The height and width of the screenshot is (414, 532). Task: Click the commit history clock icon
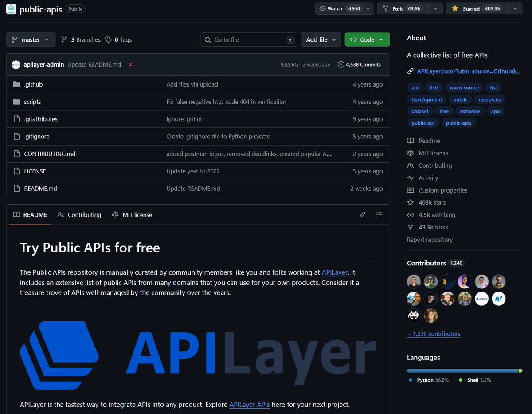[340, 64]
